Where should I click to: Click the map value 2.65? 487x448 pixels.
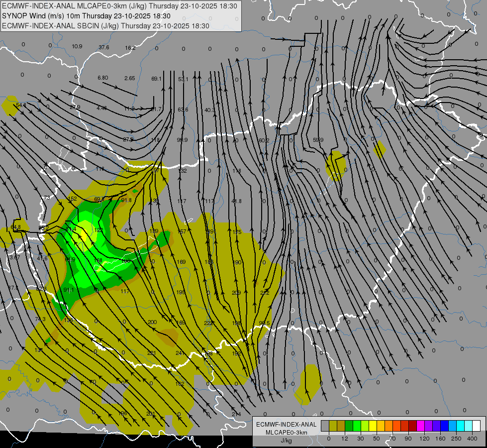(x=129, y=78)
